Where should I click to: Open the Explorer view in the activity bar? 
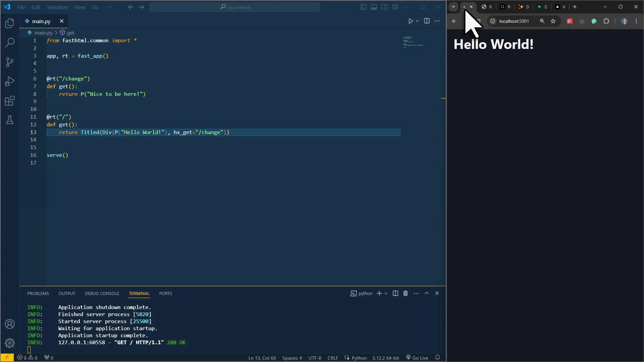click(x=10, y=23)
